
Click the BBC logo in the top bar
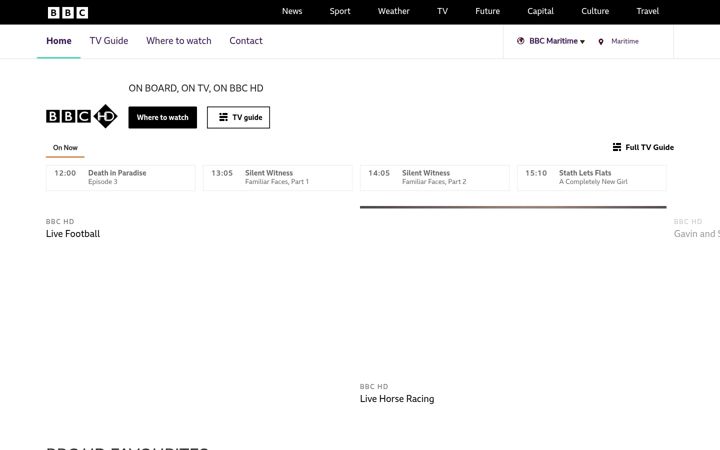point(68,12)
